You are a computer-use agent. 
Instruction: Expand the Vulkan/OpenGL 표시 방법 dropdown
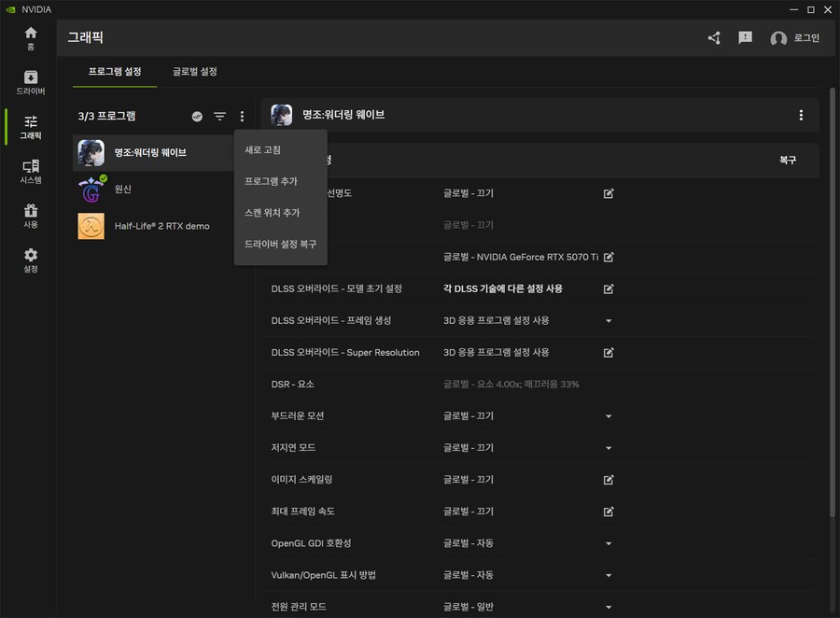point(609,575)
